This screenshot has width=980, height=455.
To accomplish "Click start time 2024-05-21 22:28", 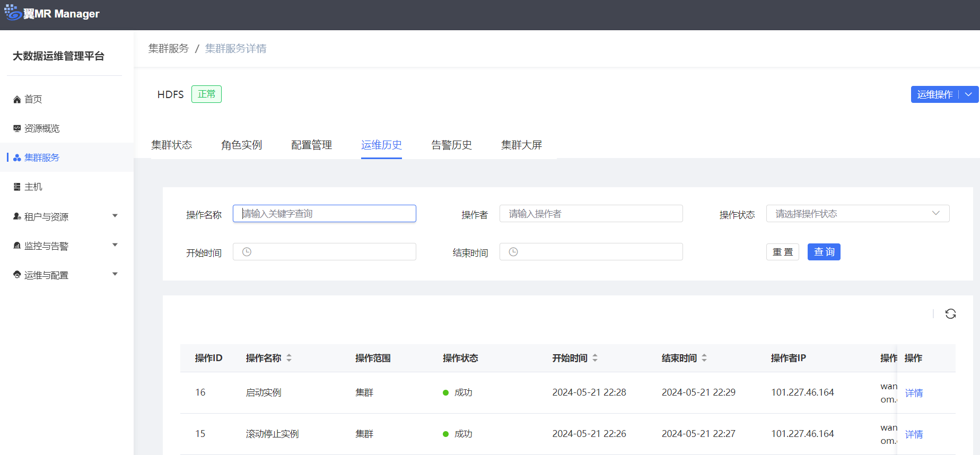I will (x=589, y=392).
